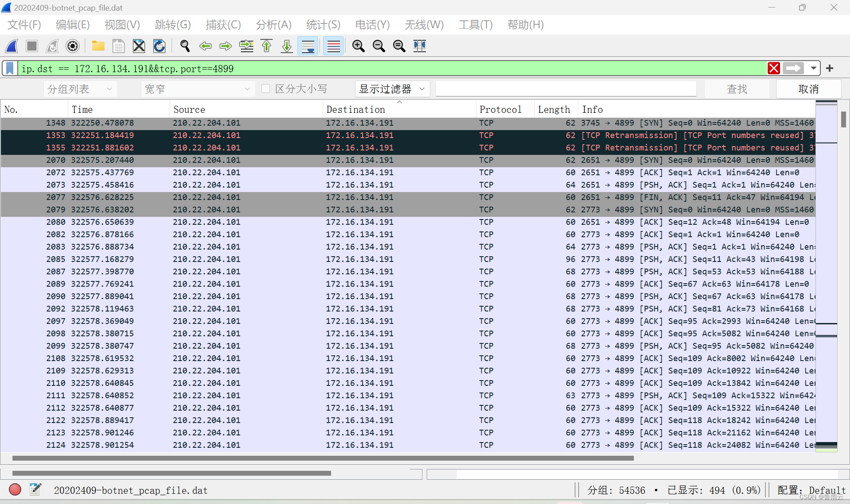Select packet 2111 with length 63
This screenshot has height=504, width=850.
pos(408,396)
